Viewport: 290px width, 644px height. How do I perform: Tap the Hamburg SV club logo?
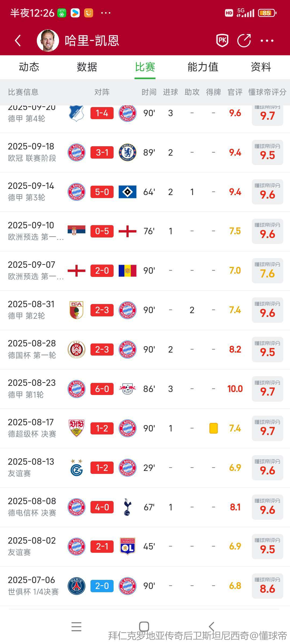click(x=128, y=192)
